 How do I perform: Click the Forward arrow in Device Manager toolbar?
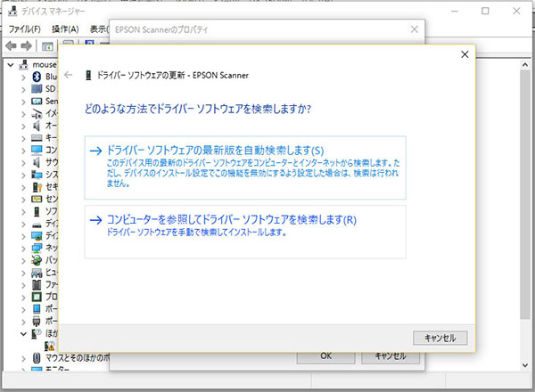(x=26, y=45)
